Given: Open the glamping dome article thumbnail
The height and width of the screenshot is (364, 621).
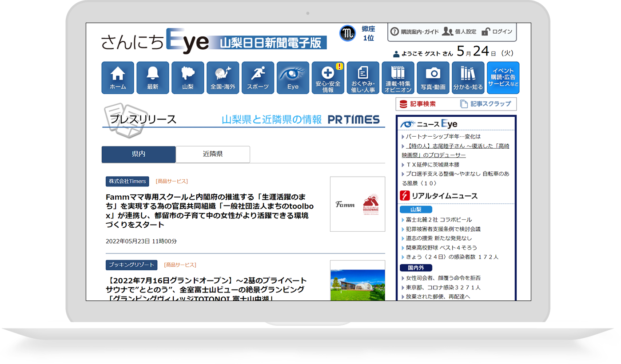Looking at the screenshot, I should (358, 281).
